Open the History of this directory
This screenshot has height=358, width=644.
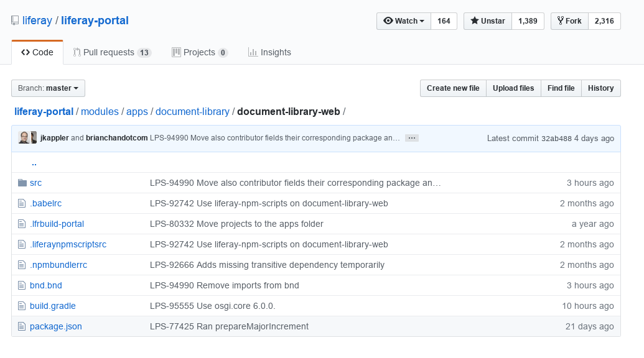pos(600,88)
